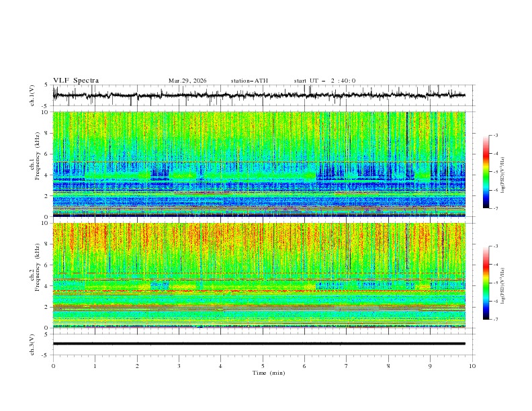
Task: Click the date text "Mar.29, 2026"
Action: [x=187, y=81]
